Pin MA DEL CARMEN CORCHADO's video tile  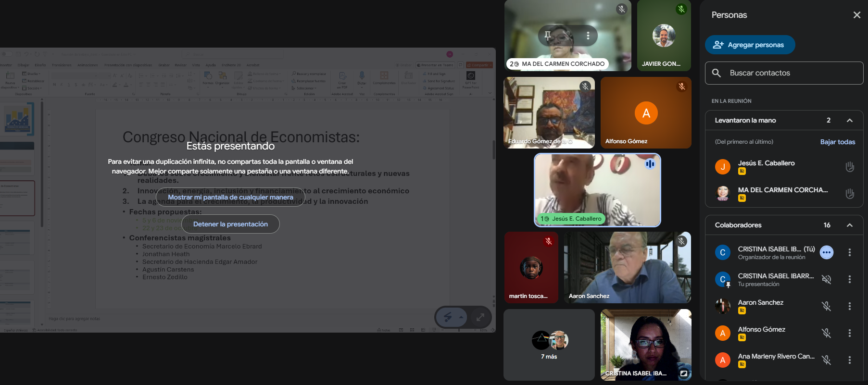(547, 35)
